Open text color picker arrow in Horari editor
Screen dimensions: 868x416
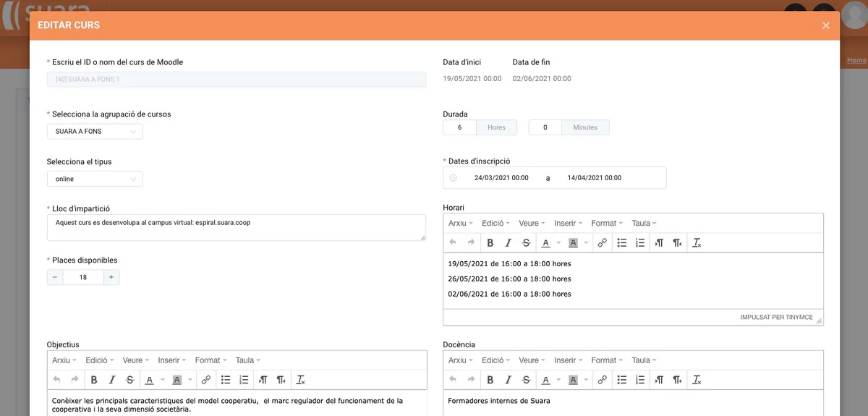point(558,243)
